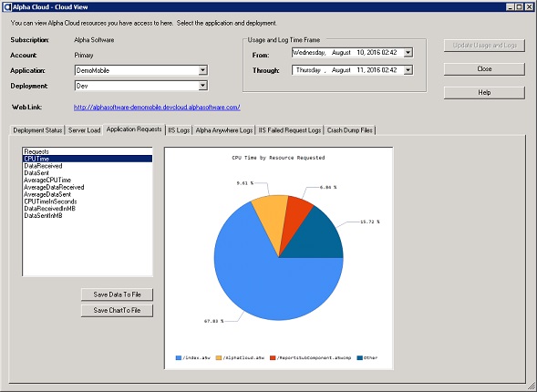Close window via title bar X
Screen dimensions: 537x392
529,7
